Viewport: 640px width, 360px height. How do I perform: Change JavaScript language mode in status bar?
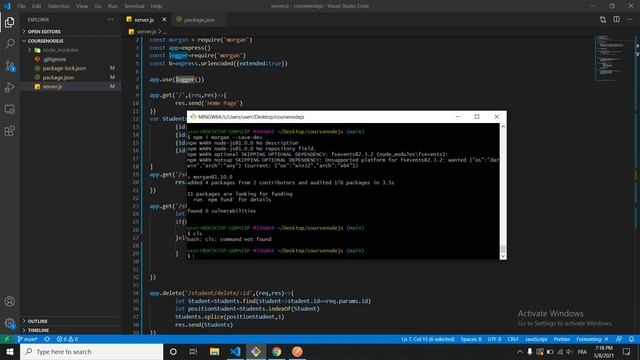tap(536, 339)
